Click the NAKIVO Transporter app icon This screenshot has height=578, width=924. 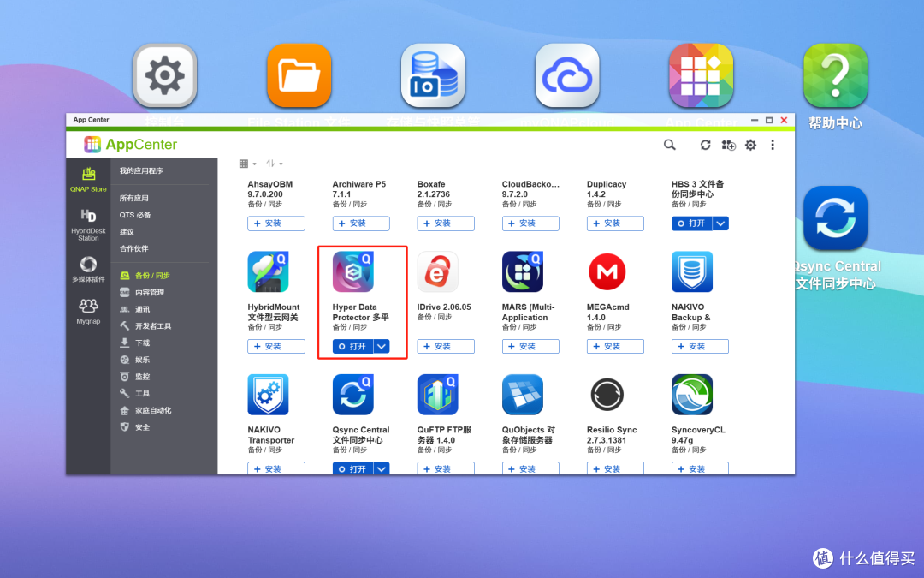coord(268,395)
